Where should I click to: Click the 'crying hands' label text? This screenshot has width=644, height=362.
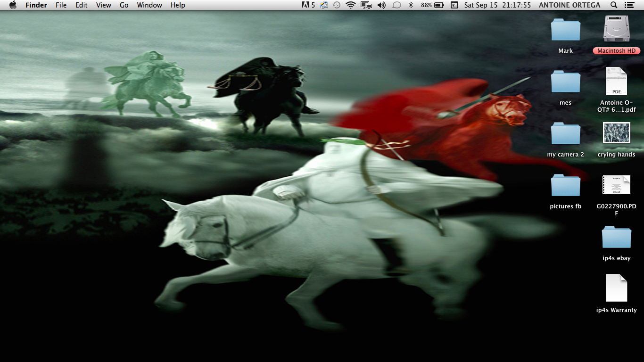[617, 155]
